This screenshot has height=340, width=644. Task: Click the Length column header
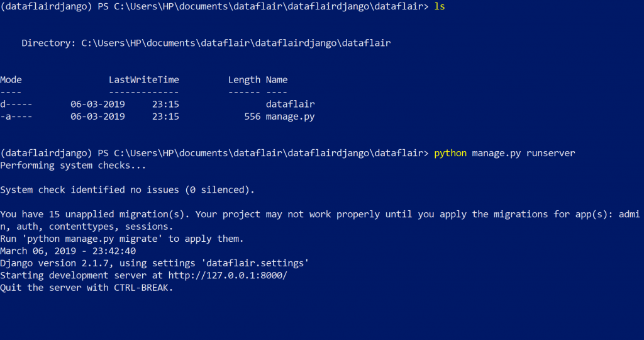click(245, 80)
